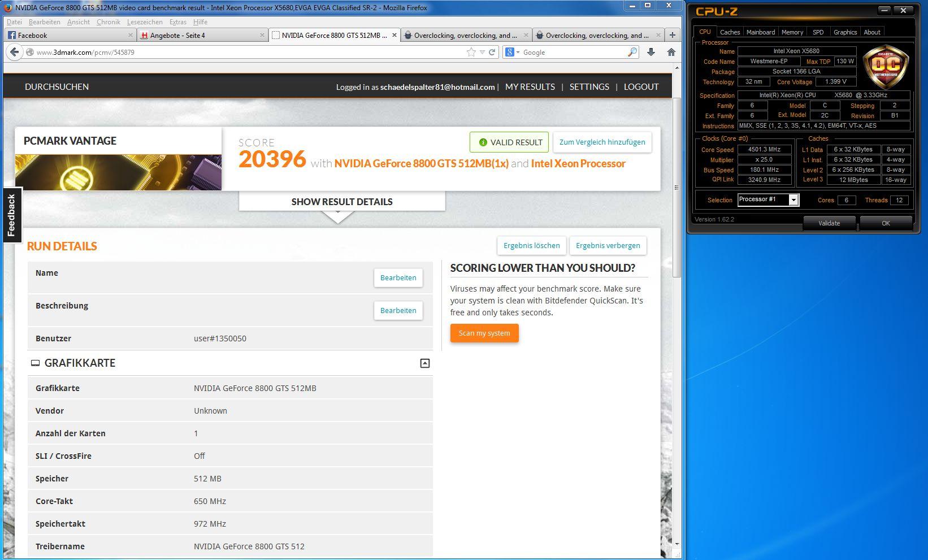Expand Show Result Details
This screenshot has width=928, height=560.
pyautogui.click(x=342, y=202)
